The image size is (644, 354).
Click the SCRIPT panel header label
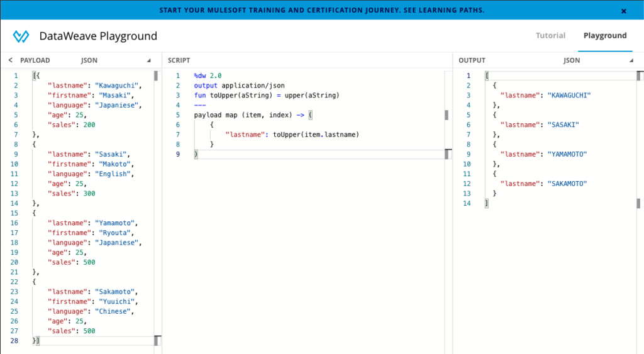click(x=179, y=60)
